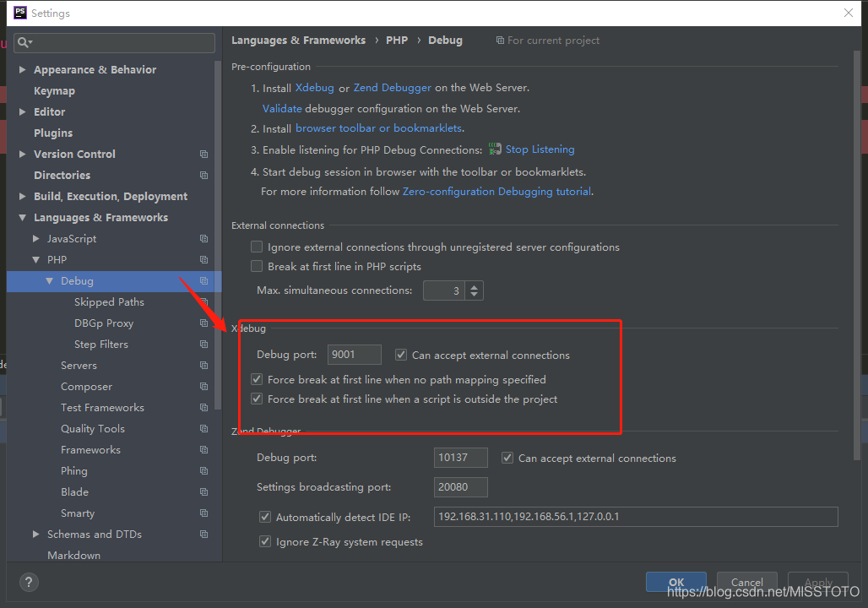The height and width of the screenshot is (608, 868).
Task: Collapse the Languages & Frameworks section
Action: [22, 218]
